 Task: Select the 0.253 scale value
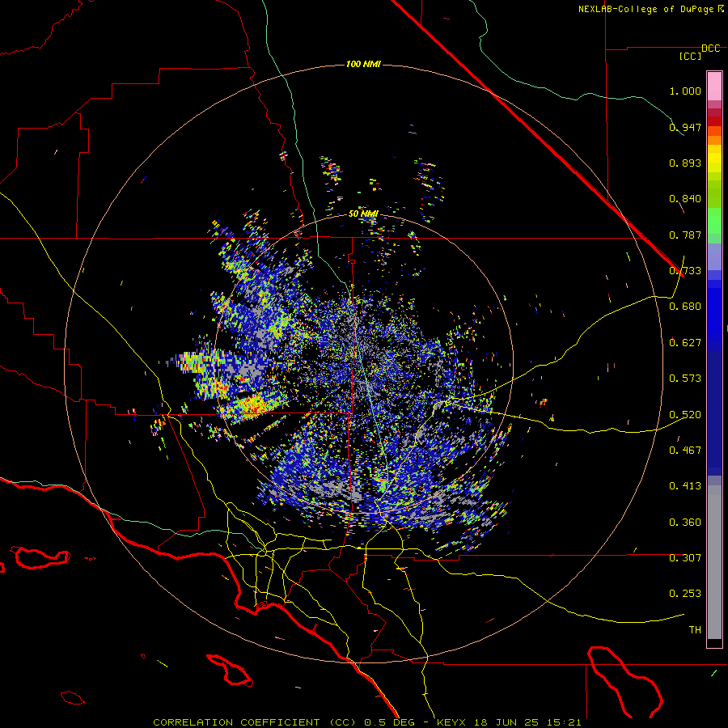(x=685, y=594)
